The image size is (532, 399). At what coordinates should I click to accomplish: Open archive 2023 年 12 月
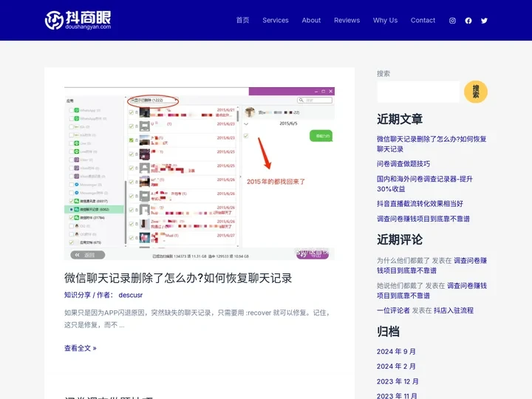pos(398,381)
